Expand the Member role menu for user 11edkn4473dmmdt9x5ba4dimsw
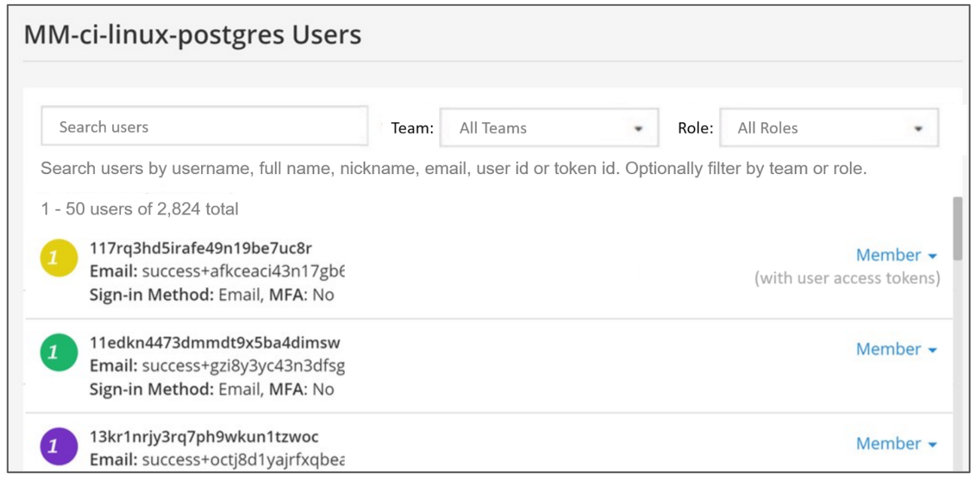Screen dimensions: 980x481 point(896,349)
